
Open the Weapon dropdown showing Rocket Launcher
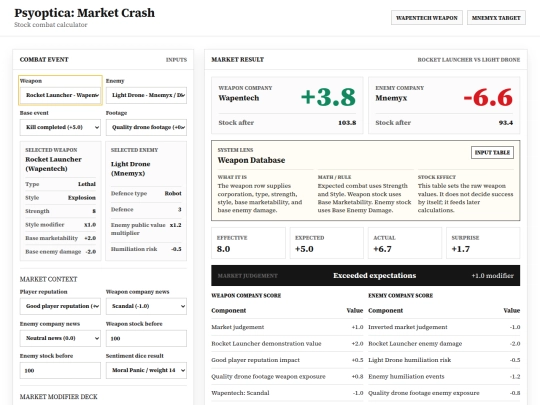pyautogui.click(x=60, y=95)
